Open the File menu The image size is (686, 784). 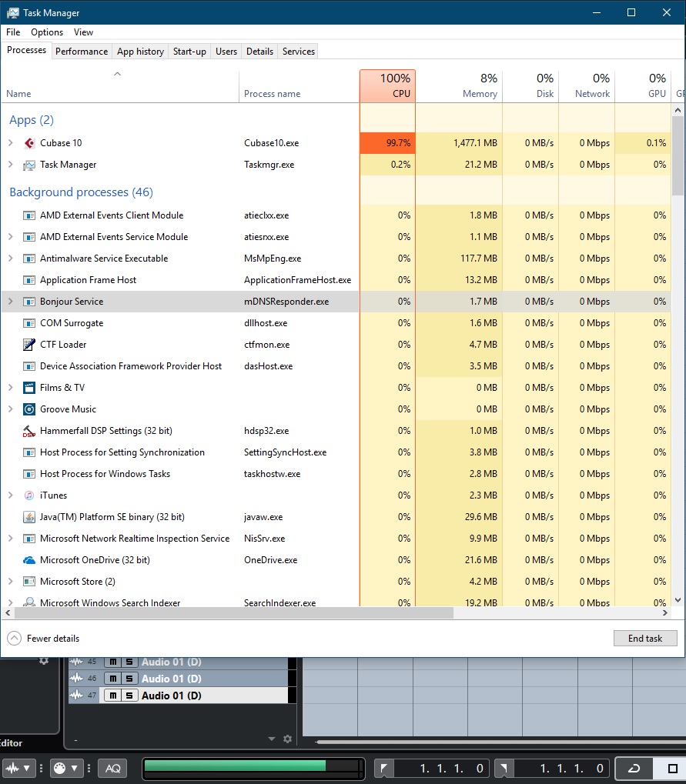[x=13, y=32]
